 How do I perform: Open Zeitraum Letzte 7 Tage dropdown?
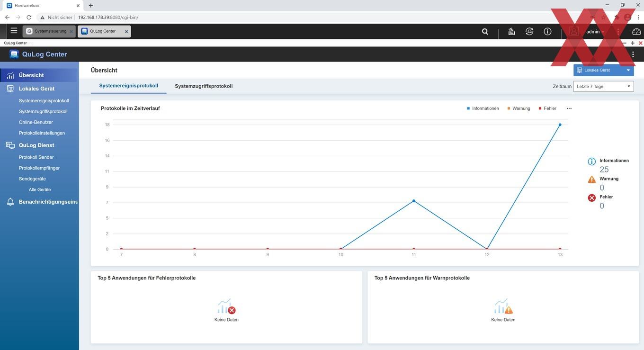click(603, 86)
